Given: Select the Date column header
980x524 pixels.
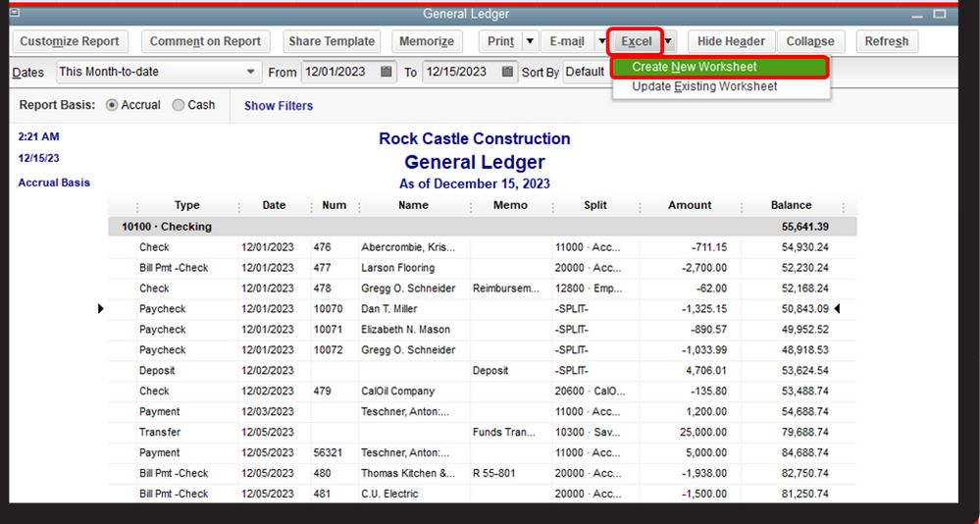Looking at the screenshot, I should (274, 205).
